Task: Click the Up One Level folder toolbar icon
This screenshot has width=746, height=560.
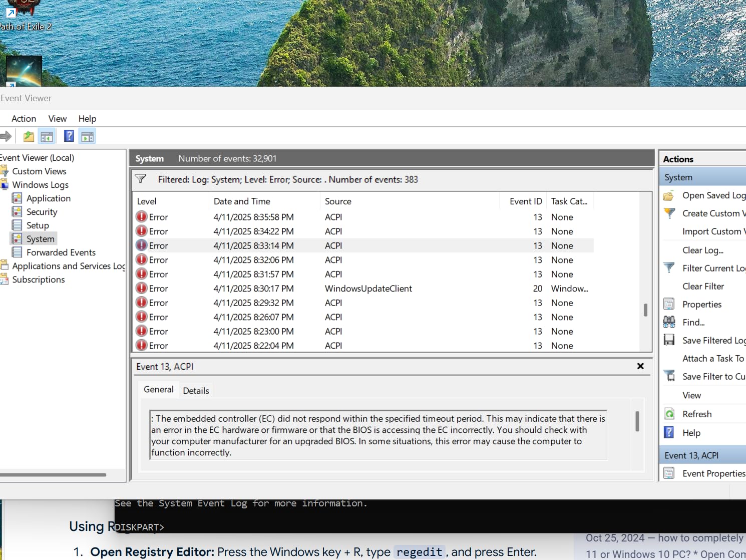Action: [29, 136]
